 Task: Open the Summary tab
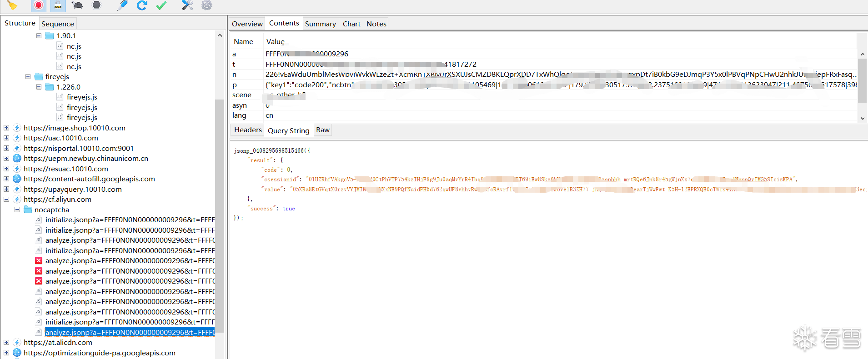click(x=320, y=24)
